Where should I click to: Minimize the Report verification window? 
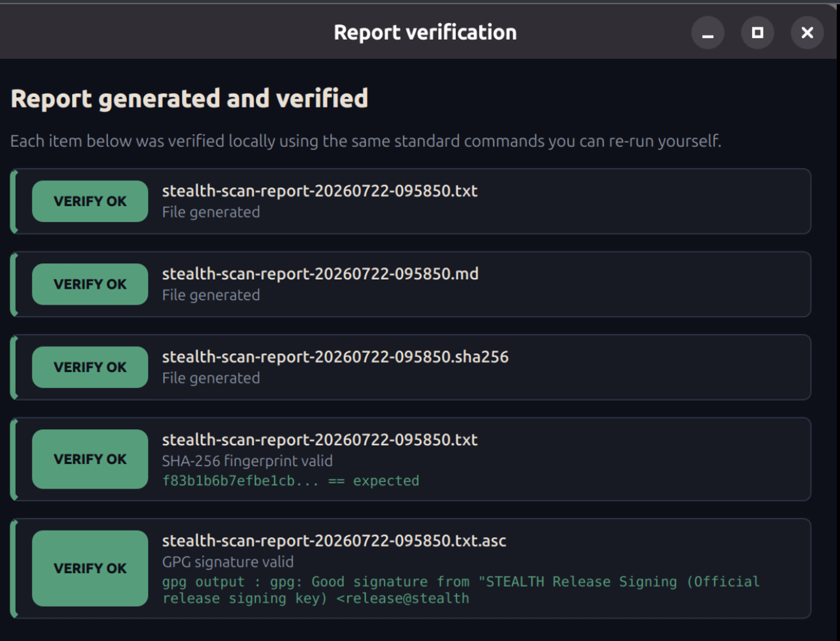[707, 32]
